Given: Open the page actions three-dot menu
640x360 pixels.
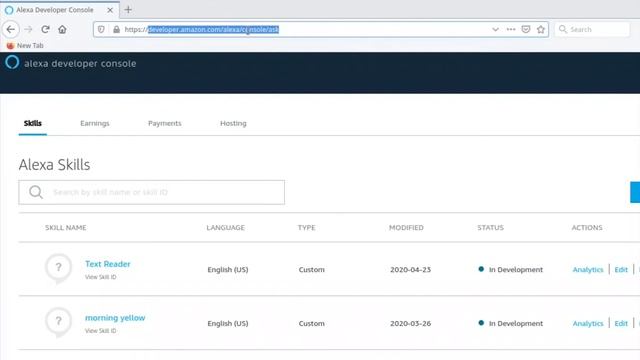Looking at the screenshot, I should (511, 29).
